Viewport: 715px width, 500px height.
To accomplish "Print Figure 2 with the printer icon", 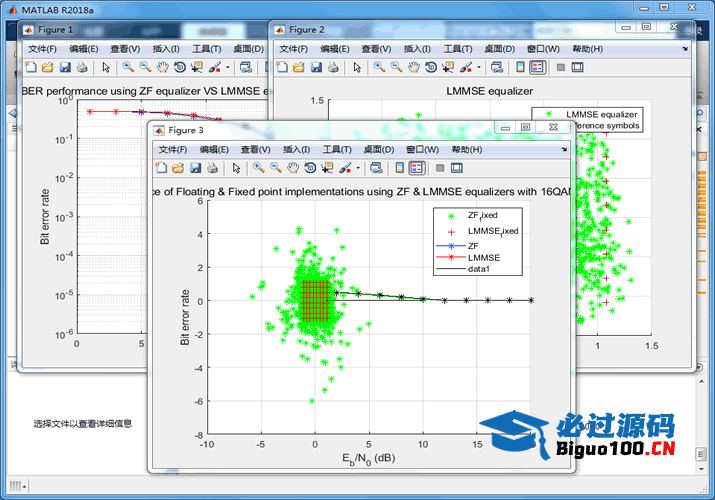I will 334,67.
